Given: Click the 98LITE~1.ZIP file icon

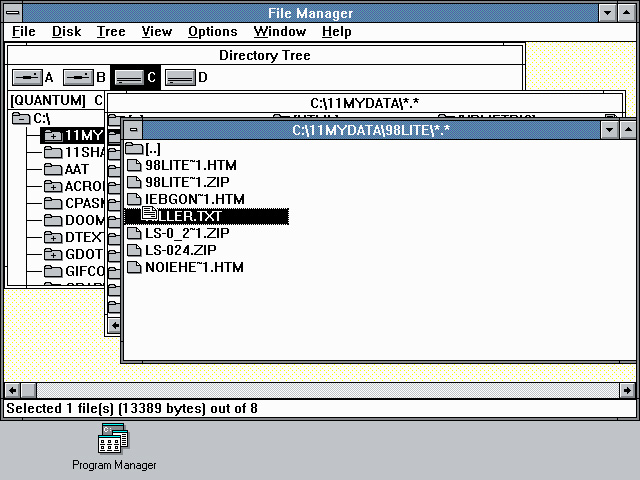Looking at the screenshot, I should 134,182.
